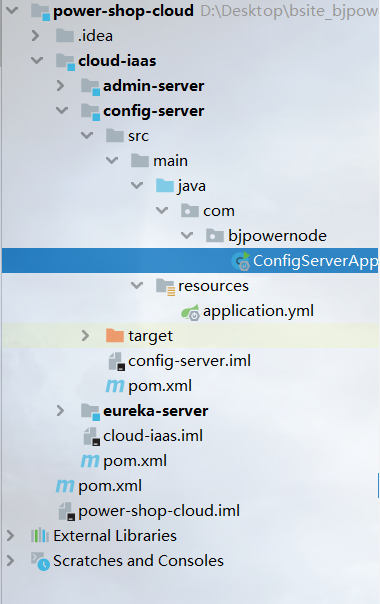Click the power-shop-cloud.iml file icon
Viewport: 380px width, 604px height.
[67, 512]
